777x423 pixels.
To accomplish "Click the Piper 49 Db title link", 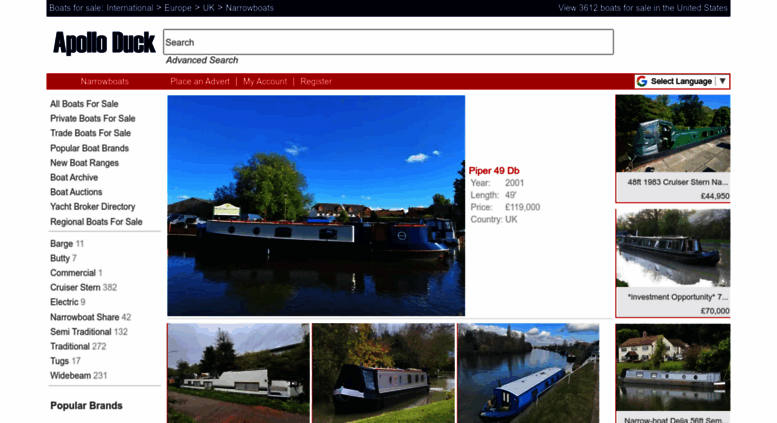I will (494, 171).
